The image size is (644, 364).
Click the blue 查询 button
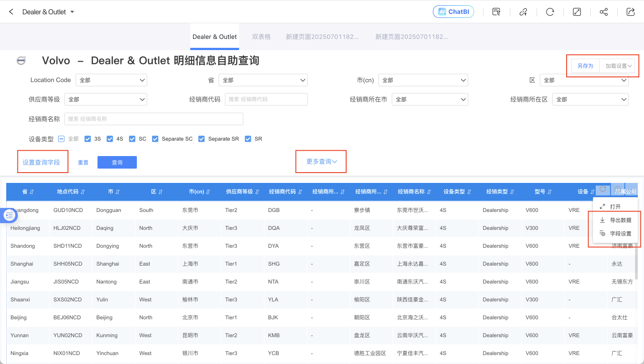(x=117, y=162)
